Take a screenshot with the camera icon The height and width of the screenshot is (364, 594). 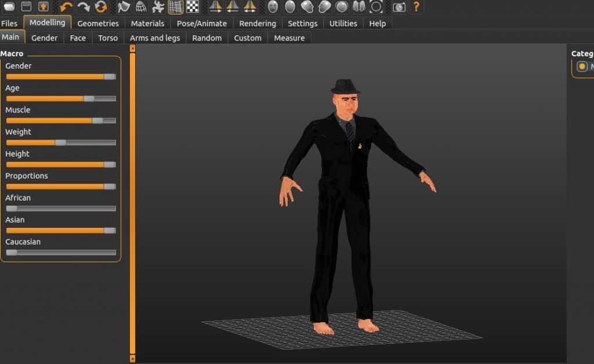tap(399, 7)
